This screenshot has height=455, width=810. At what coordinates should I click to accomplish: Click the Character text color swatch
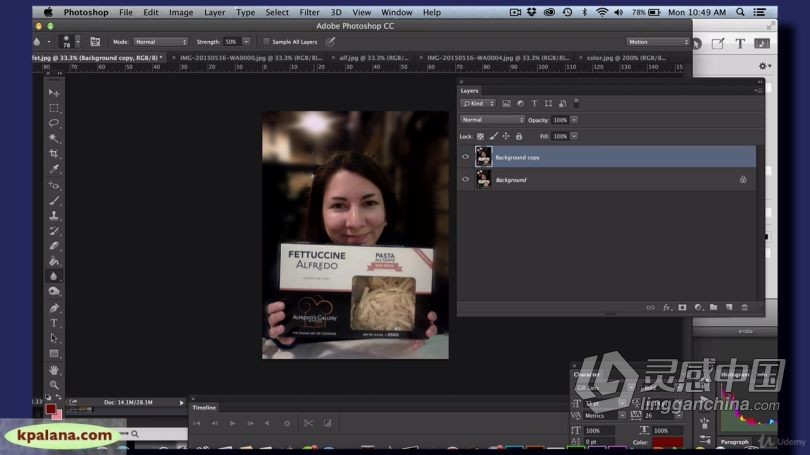click(x=667, y=442)
